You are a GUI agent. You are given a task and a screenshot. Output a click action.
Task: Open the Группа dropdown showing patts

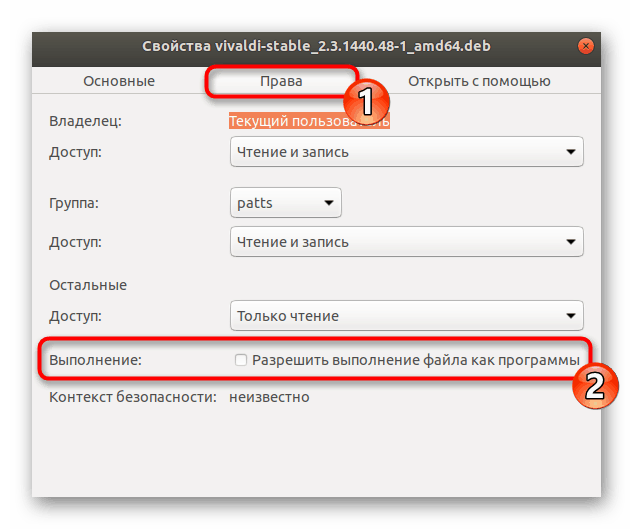coord(286,203)
